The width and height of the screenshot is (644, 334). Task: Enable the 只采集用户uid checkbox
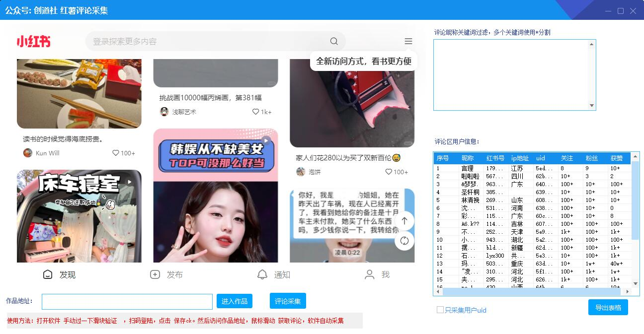[439, 310]
